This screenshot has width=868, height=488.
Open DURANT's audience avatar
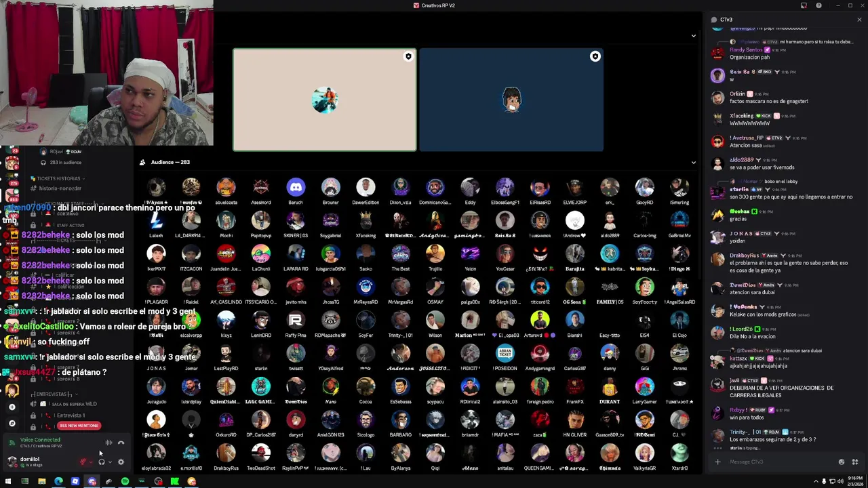[x=610, y=386]
